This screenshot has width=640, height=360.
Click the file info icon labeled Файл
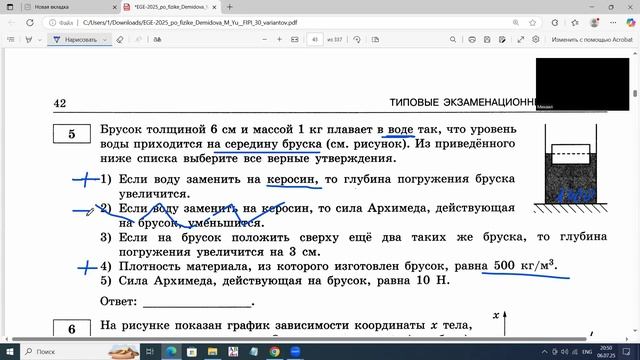pyautogui.click(x=61, y=23)
